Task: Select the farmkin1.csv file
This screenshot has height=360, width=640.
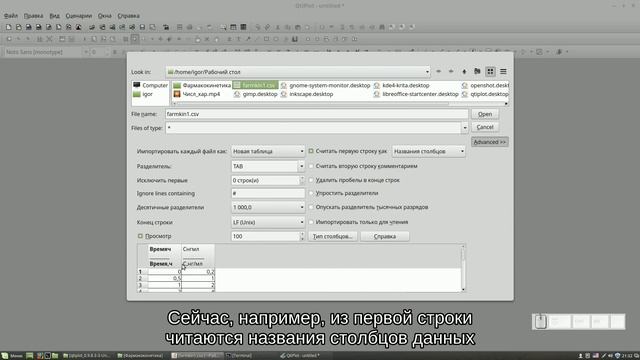Action: click(x=256, y=85)
